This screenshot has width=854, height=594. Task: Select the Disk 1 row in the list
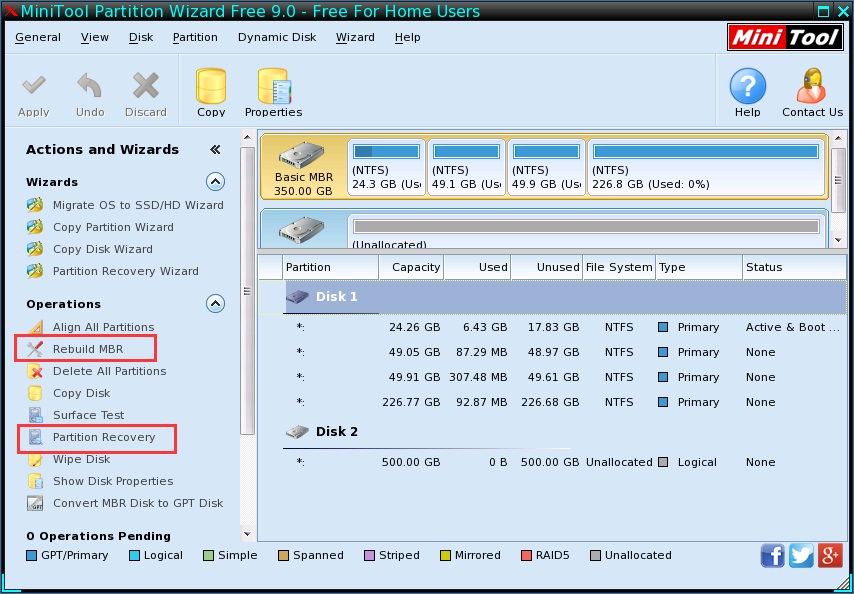tap(552, 297)
